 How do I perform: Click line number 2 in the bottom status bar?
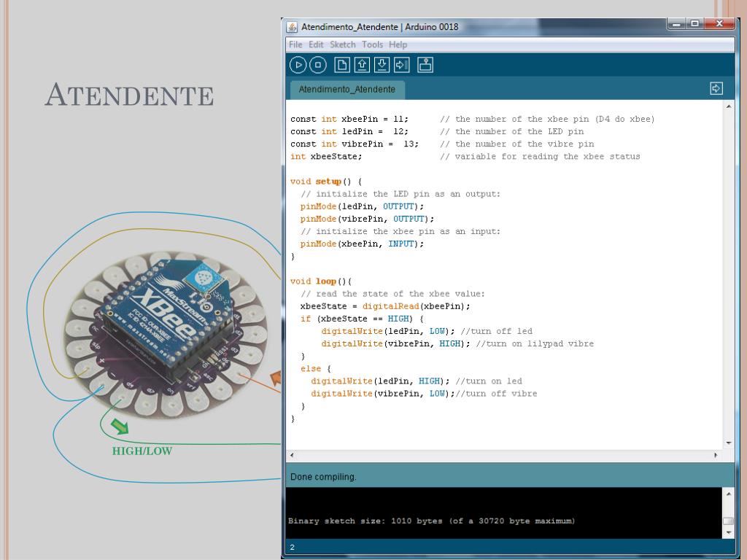click(x=292, y=548)
